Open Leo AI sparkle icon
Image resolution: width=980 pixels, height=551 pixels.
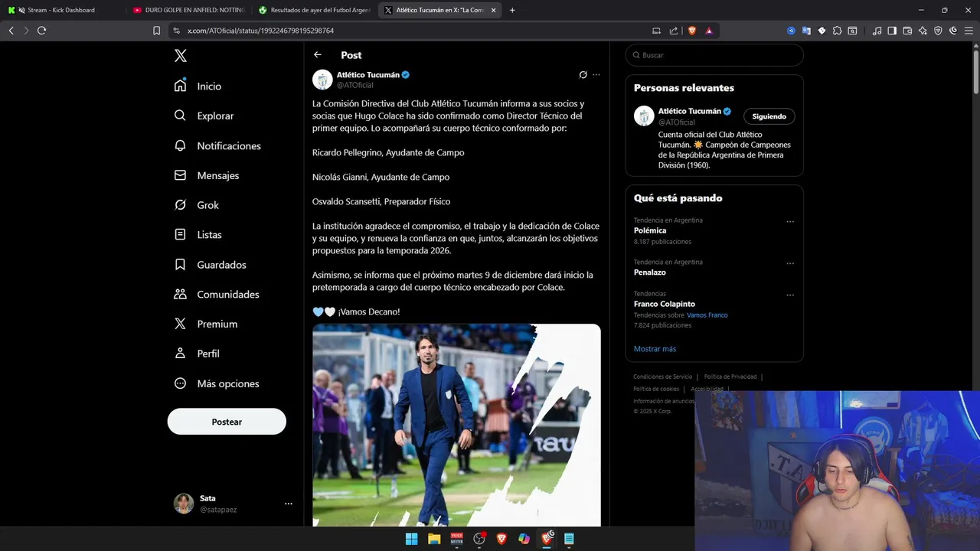click(x=923, y=31)
